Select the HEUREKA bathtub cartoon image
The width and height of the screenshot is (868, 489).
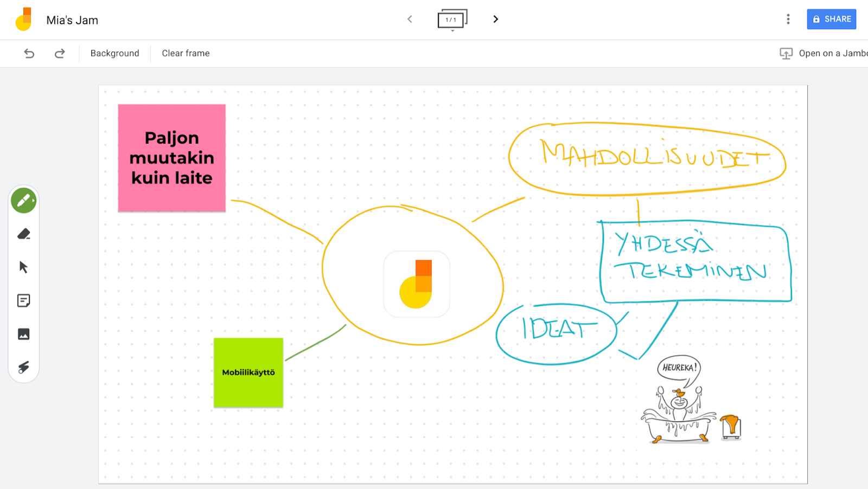coord(691,399)
